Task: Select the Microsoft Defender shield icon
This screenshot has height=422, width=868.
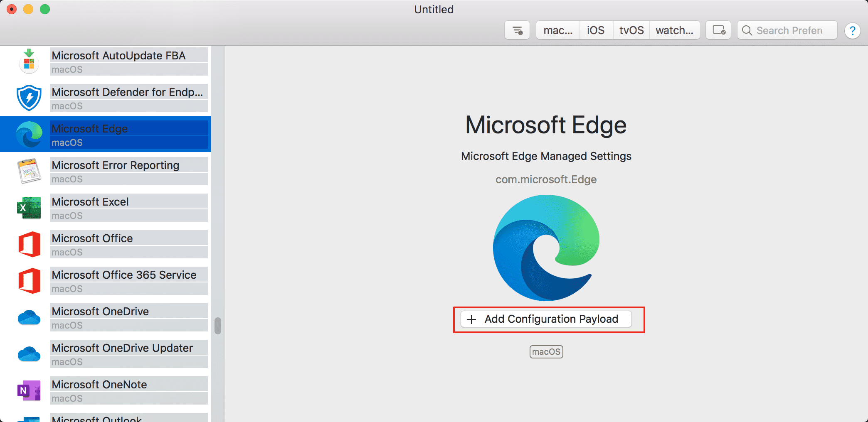Action: point(29,98)
